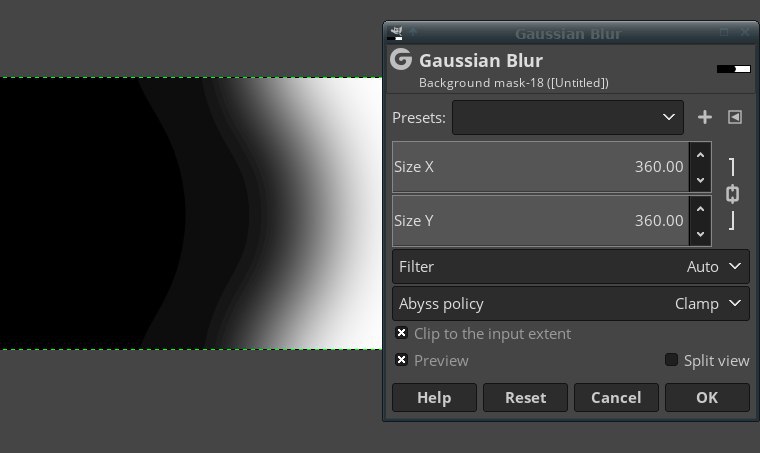Click the Help button

[434, 397]
